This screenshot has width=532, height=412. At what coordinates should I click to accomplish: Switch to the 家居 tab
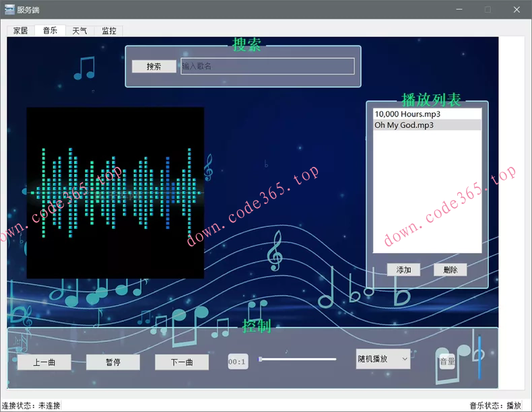(x=20, y=31)
